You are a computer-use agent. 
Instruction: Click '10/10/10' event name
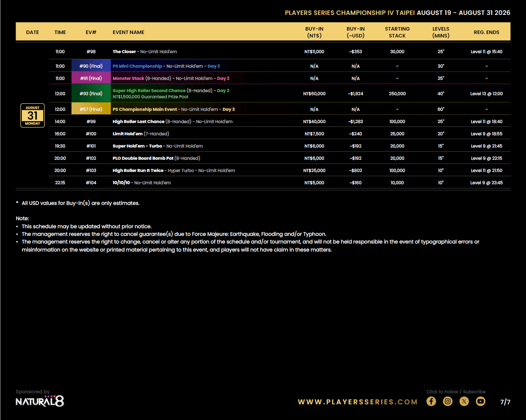121,183
